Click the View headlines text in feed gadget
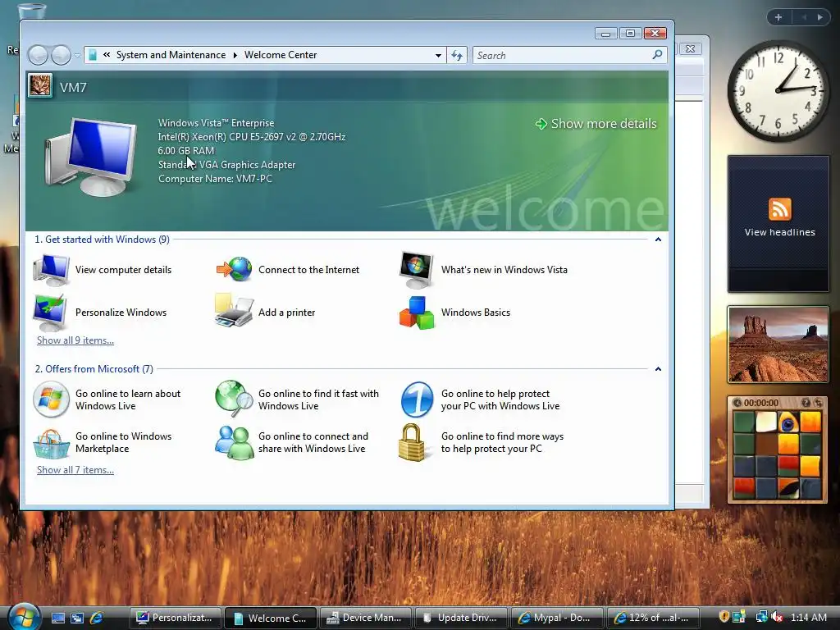Screen dimensions: 840x630 [779, 232]
